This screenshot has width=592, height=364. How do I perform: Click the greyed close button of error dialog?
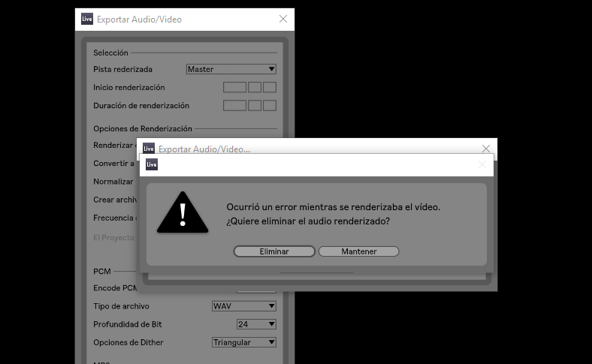coord(482,164)
